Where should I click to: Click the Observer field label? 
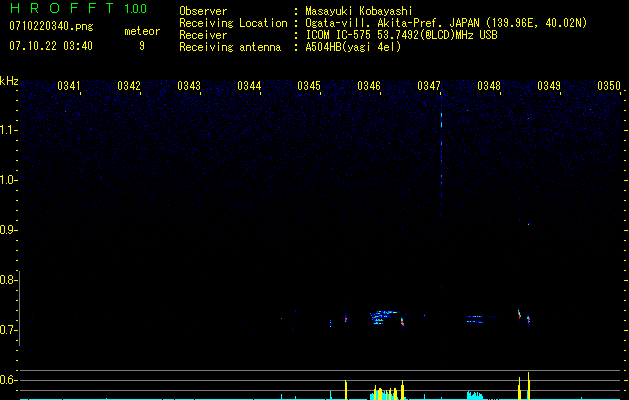(x=203, y=11)
